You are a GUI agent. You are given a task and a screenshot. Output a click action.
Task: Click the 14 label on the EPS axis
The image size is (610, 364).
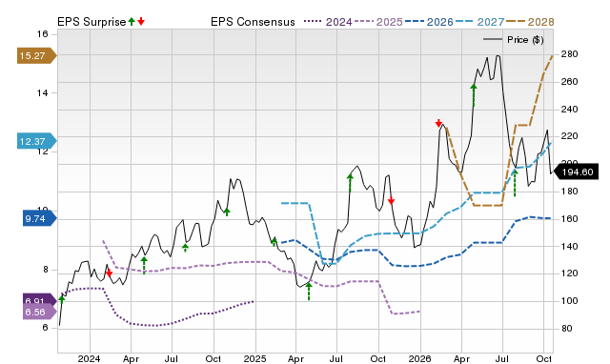[x=42, y=93]
